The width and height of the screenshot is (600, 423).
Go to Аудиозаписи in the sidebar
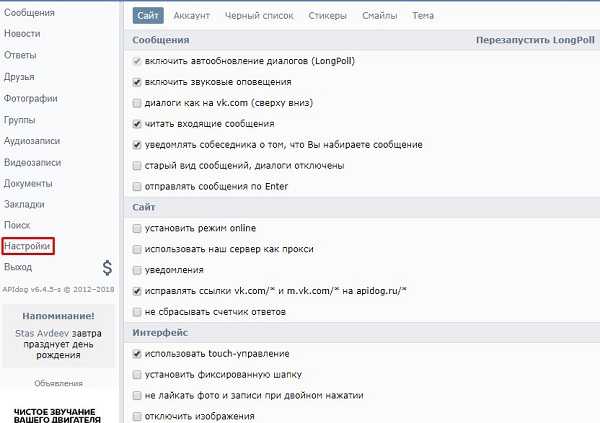coord(33,140)
